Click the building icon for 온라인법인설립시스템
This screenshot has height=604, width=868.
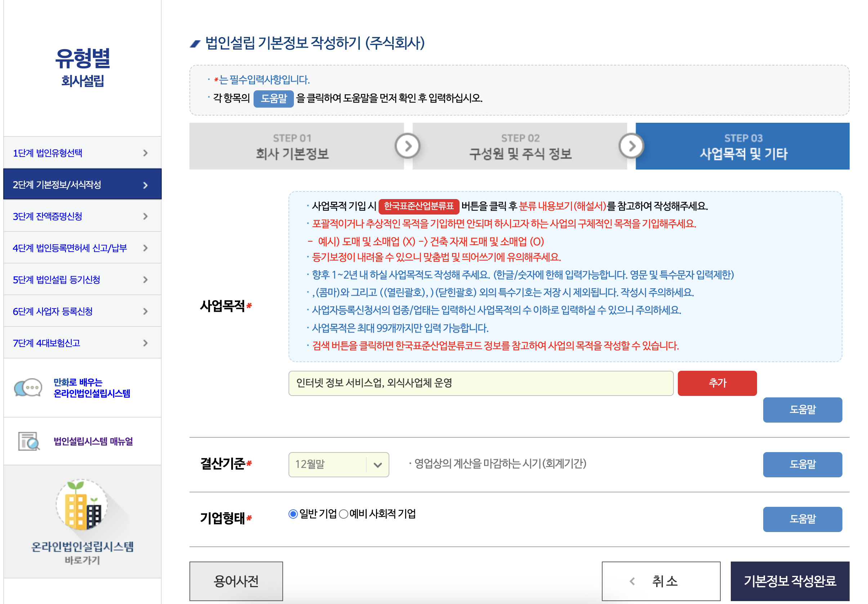(82, 505)
